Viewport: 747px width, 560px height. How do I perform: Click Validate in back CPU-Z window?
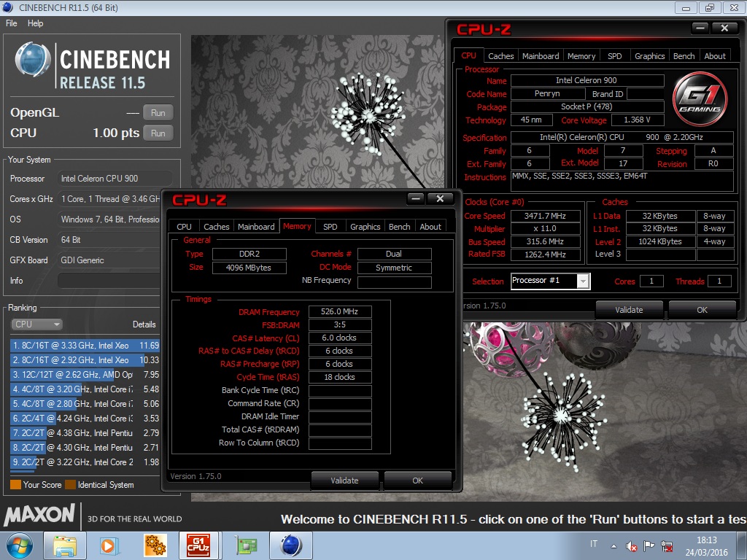point(629,310)
